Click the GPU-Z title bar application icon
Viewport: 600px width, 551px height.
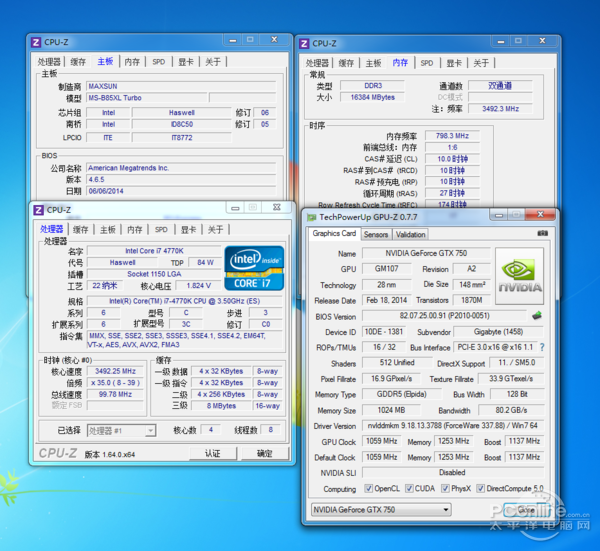click(x=311, y=217)
